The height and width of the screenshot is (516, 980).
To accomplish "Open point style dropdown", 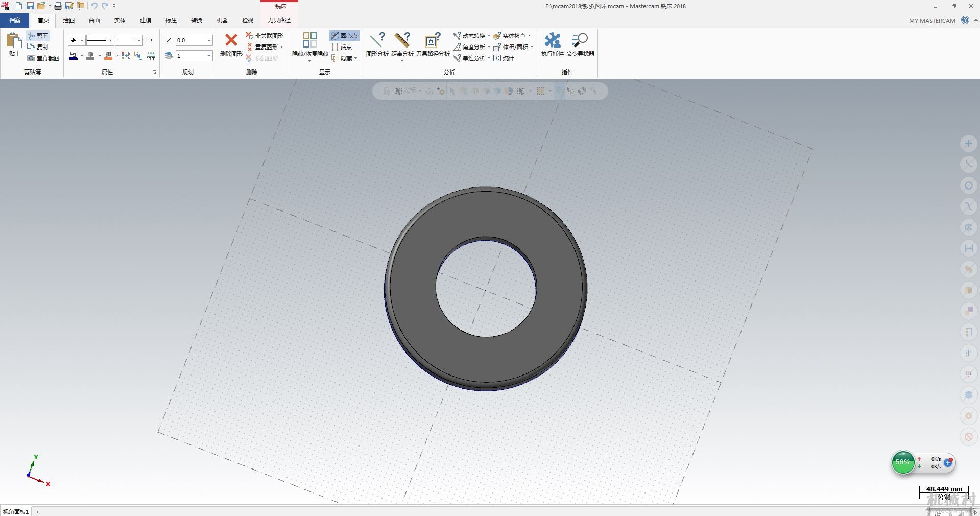I will pyautogui.click(x=82, y=40).
